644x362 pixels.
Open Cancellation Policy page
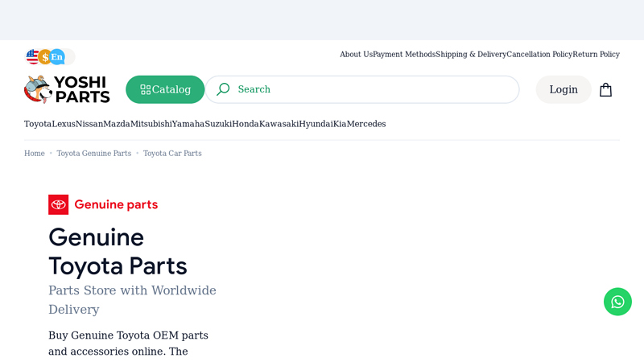coord(539,54)
